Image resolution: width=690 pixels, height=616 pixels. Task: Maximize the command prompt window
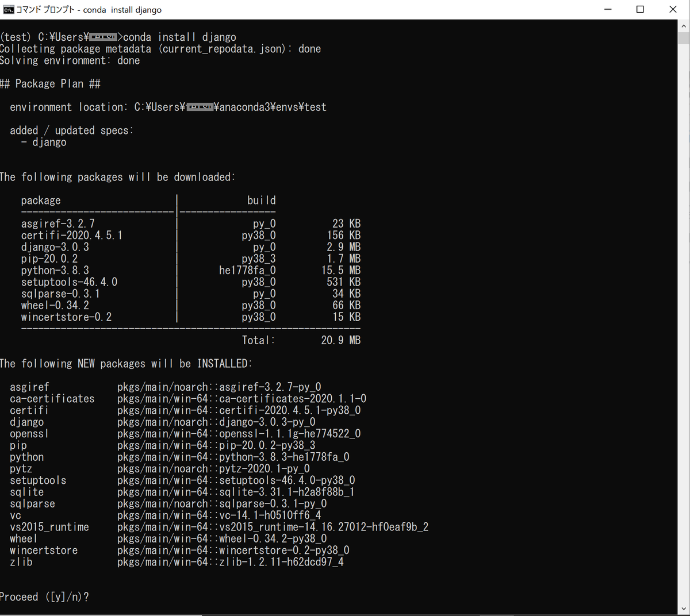point(640,9)
